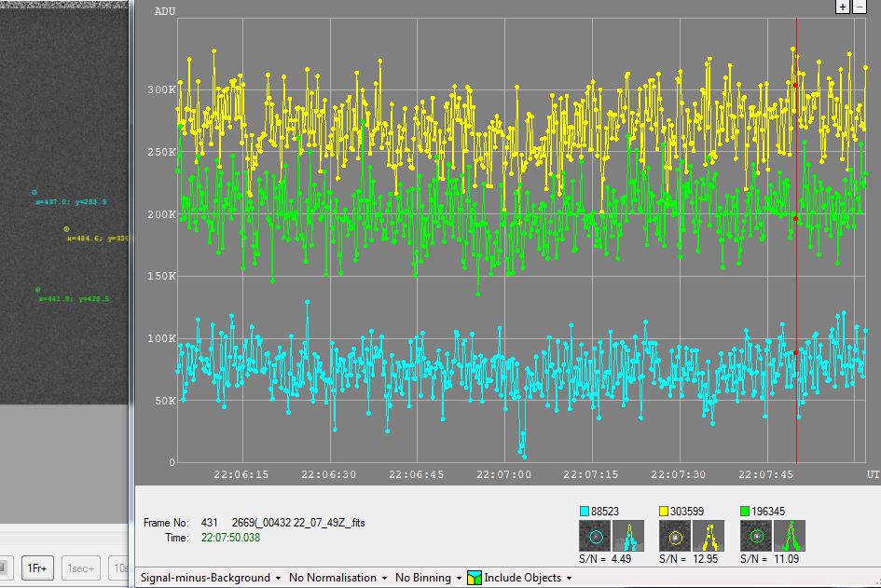This screenshot has height=588, width=881.
Task: Click the yellow object aperture thumbnail
Action: [x=676, y=536]
